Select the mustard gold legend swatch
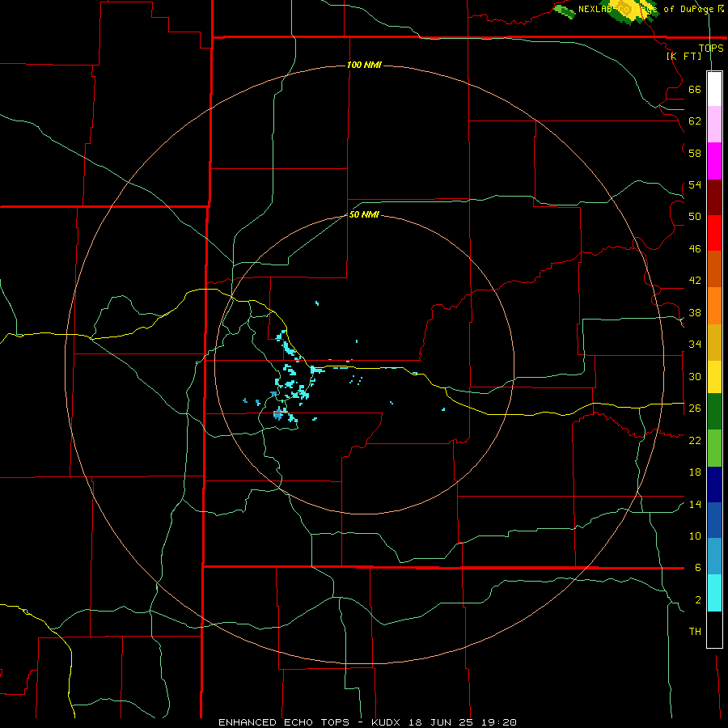Screen dimensions: 728x728 [714, 342]
